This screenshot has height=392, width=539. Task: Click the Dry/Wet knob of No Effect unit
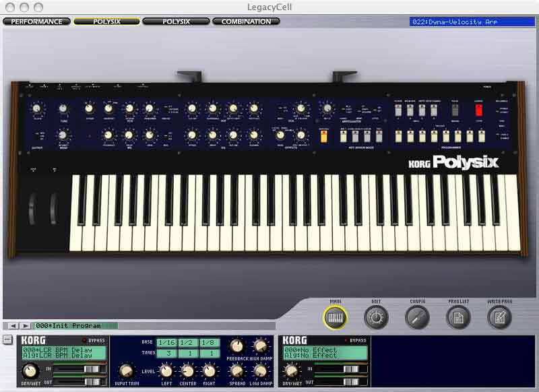tap(292, 371)
